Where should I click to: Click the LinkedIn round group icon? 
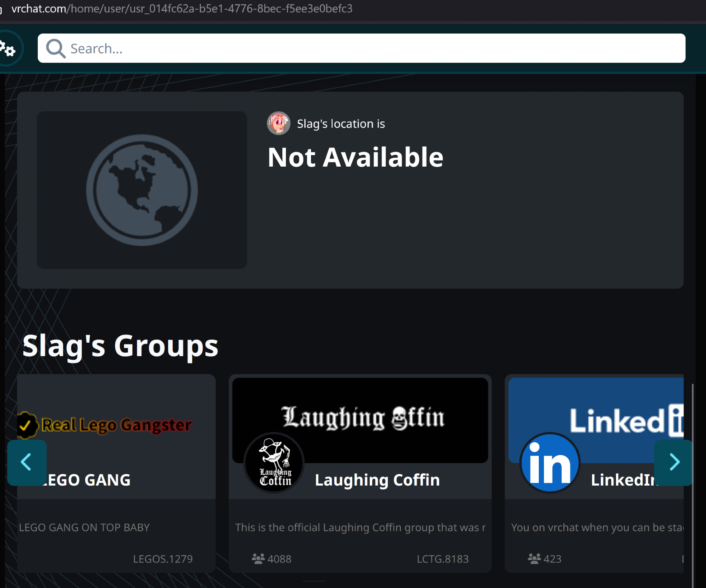550,462
